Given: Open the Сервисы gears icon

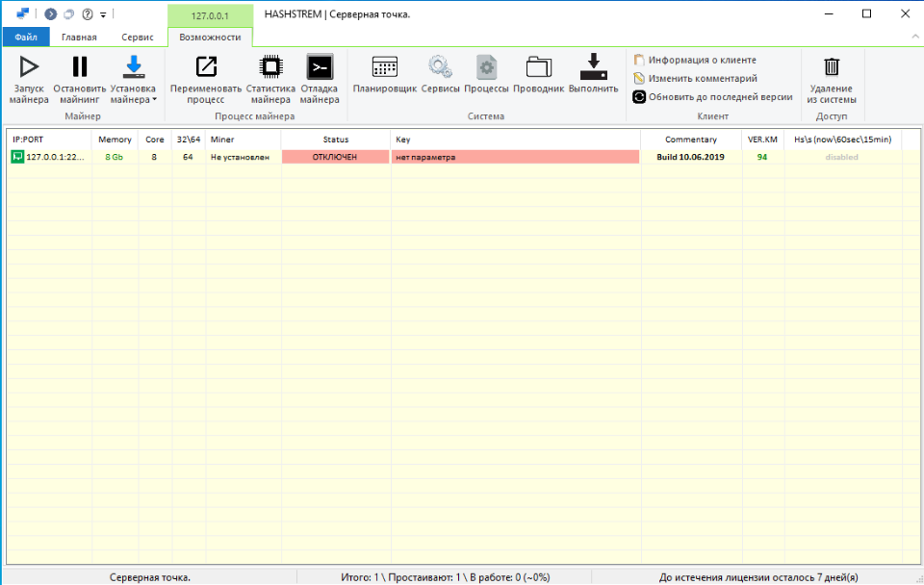Looking at the screenshot, I should click(x=440, y=66).
